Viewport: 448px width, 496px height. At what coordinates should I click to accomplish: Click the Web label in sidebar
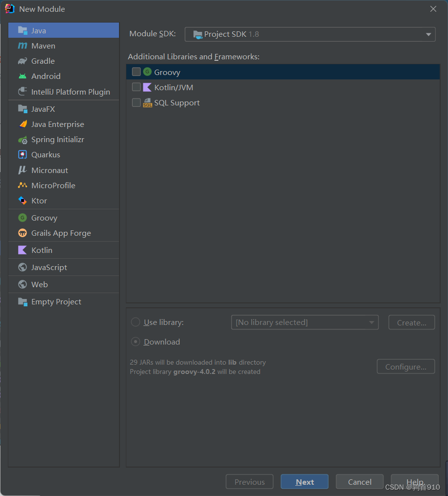tap(40, 284)
